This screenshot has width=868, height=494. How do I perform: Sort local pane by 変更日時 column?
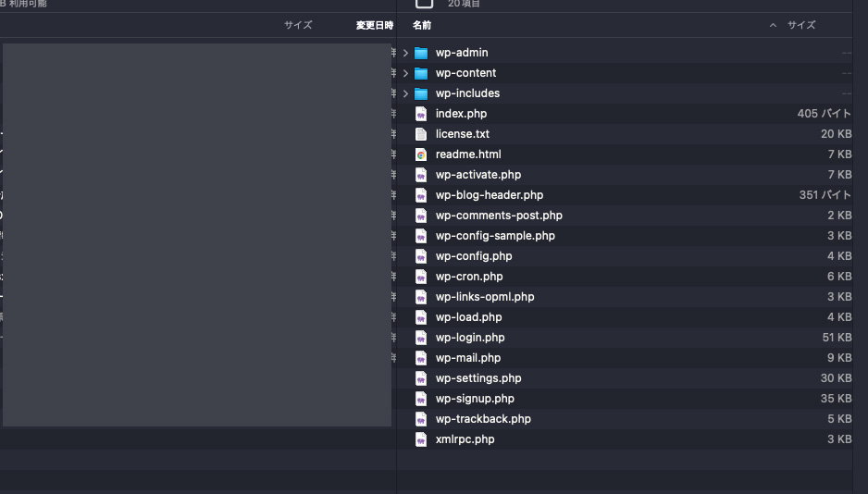pos(374,26)
